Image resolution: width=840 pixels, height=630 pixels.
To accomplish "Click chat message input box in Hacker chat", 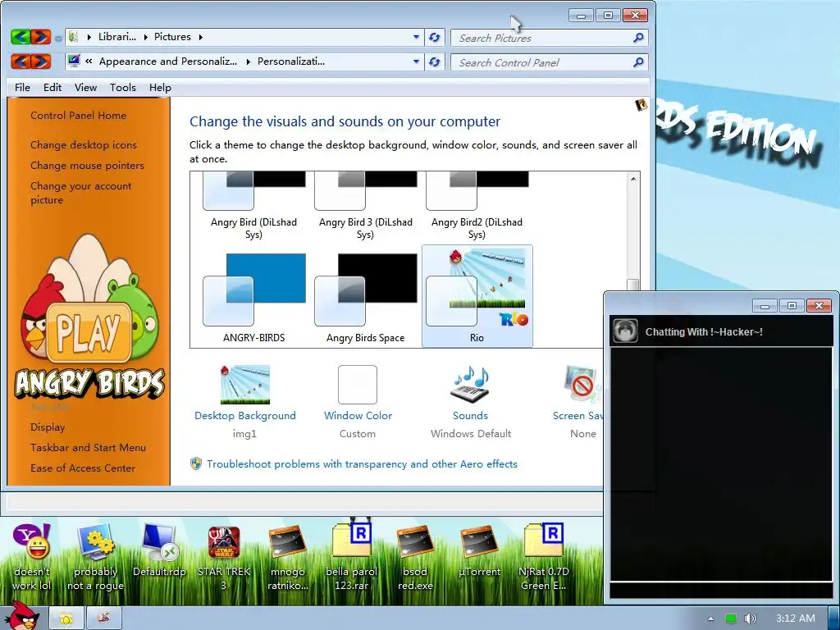I will point(721,590).
